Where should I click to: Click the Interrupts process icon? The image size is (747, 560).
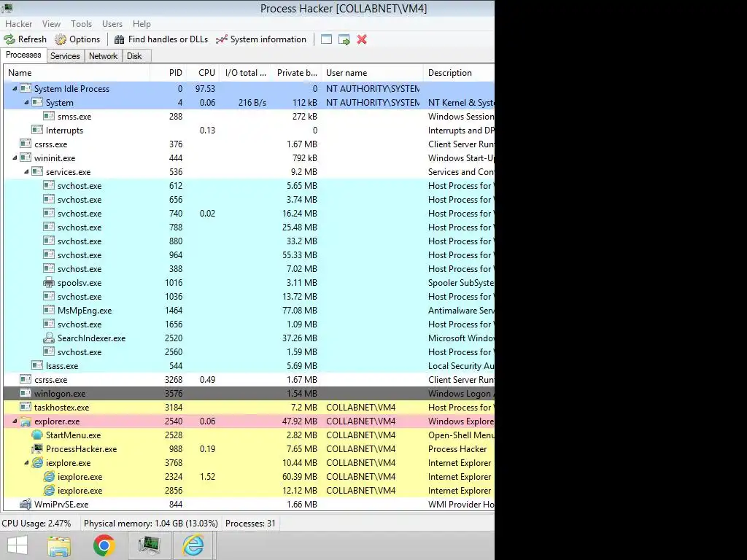point(37,130)
